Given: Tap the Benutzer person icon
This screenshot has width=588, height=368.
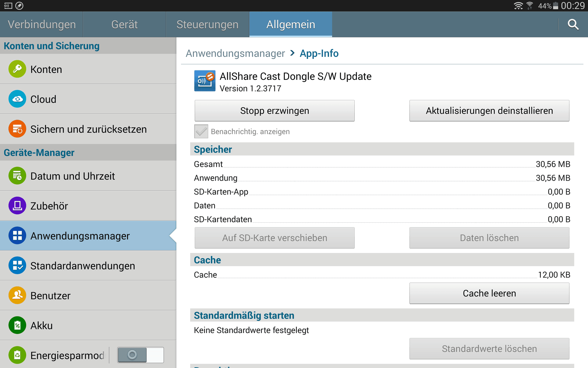Looking at the screenshot, I should pos(17,295).
